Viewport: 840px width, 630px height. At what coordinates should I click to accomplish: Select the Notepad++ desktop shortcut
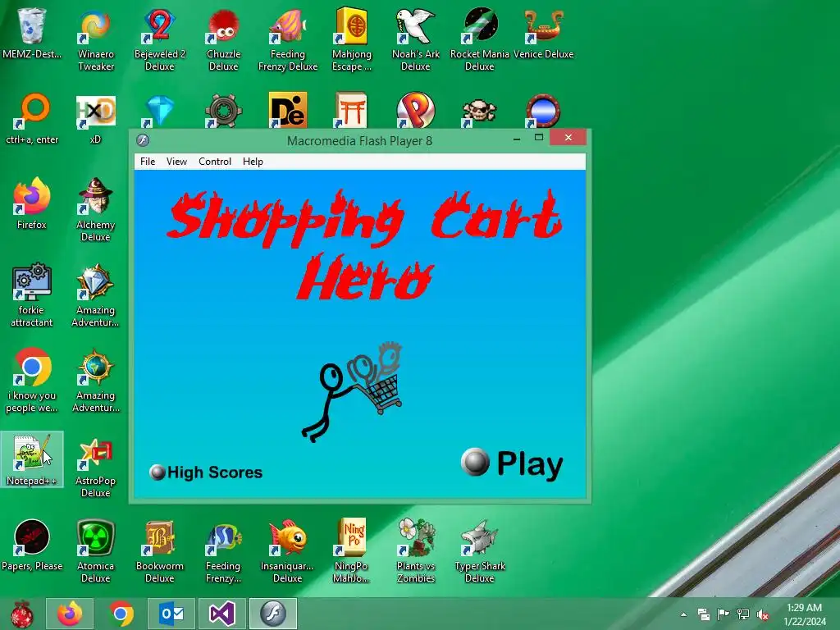[x=32, y=459]
